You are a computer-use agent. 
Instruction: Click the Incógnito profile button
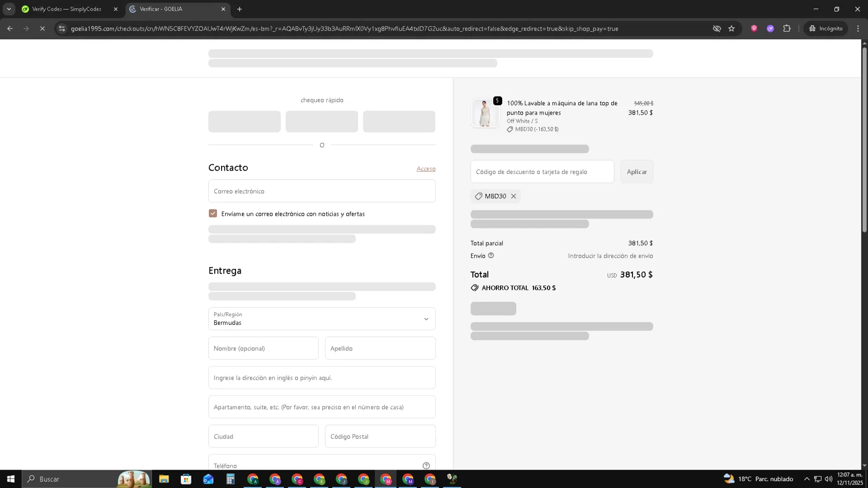click(826, 28)
